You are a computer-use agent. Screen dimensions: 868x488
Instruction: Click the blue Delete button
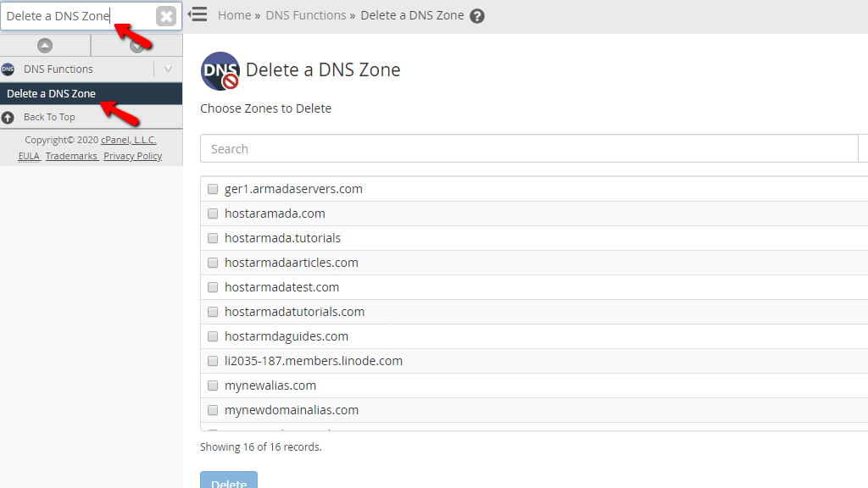(229, 480)
